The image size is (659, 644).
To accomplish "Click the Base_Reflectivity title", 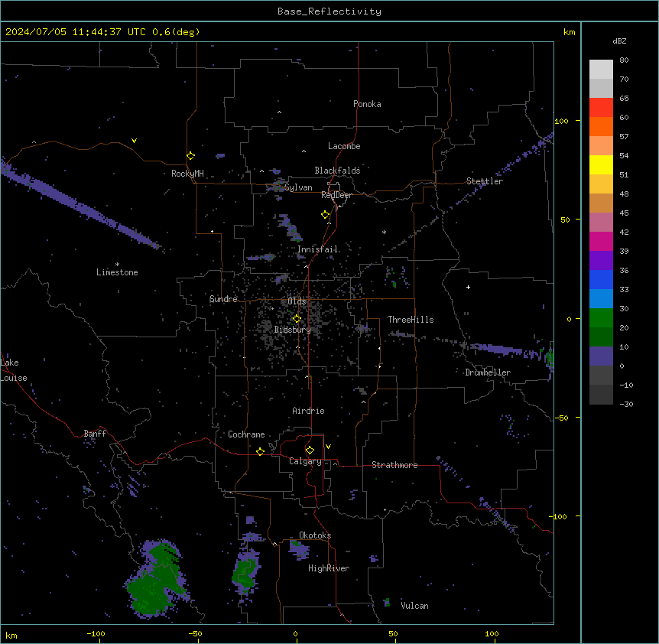I will tap(329, 11).
